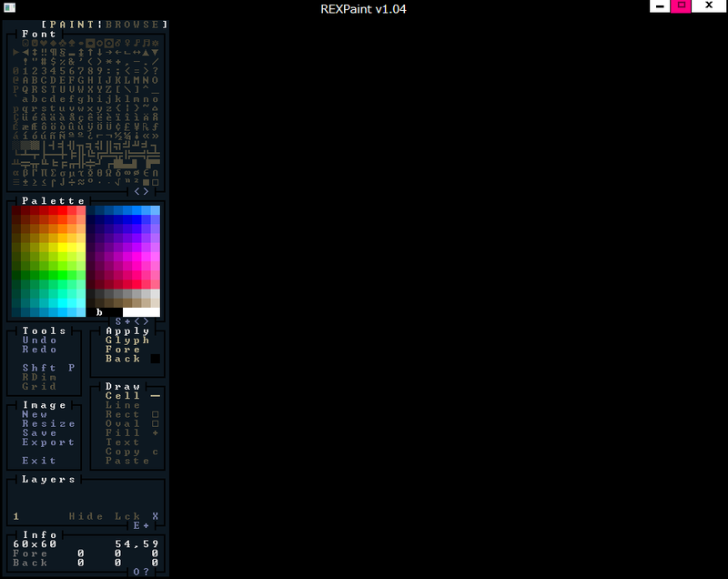Go to previous font with left arrow

click(x=137, y=191)
